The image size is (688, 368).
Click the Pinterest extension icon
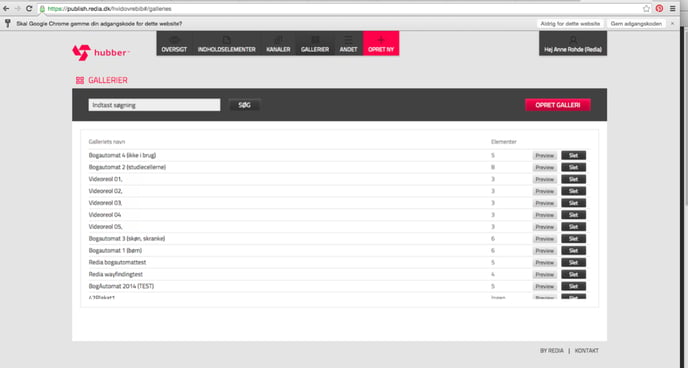[x=659, y=8]
